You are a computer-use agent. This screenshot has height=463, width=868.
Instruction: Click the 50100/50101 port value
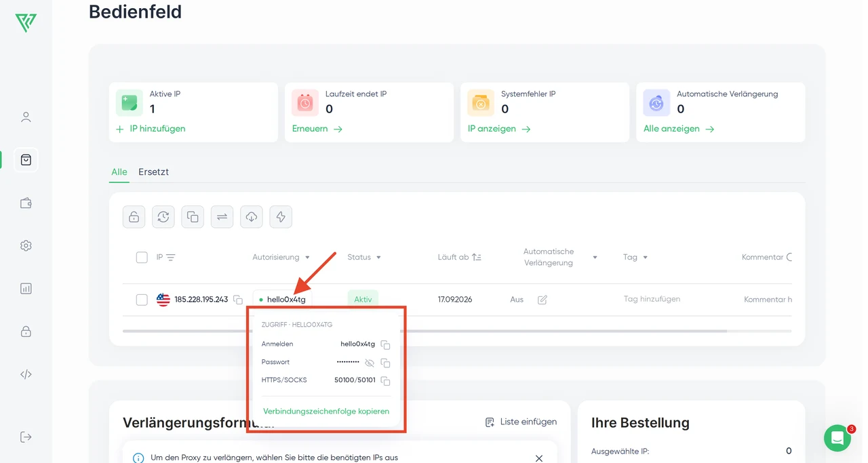click(x=355, y=380)
